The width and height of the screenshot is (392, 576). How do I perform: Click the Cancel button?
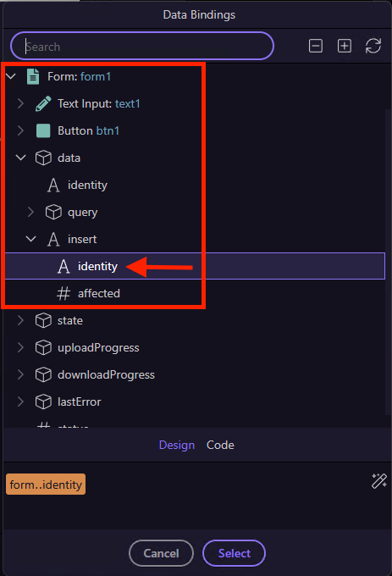point(161,553)
